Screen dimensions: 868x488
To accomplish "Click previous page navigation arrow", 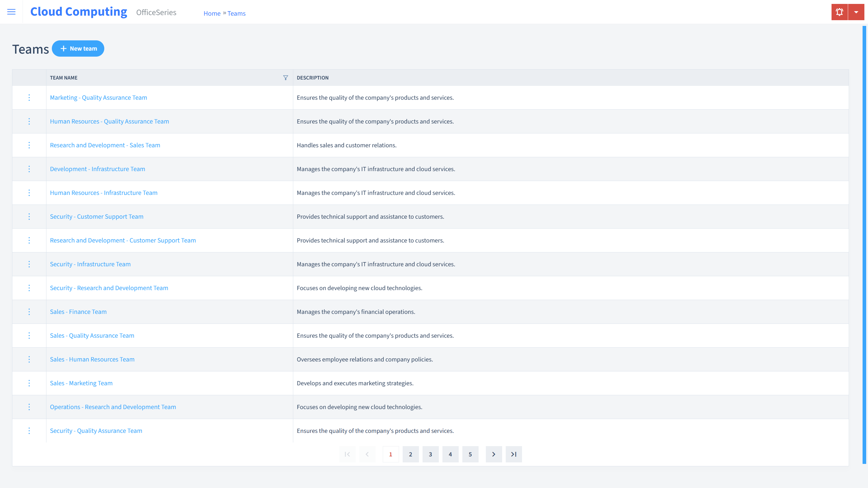I will (x=368, y=454).
